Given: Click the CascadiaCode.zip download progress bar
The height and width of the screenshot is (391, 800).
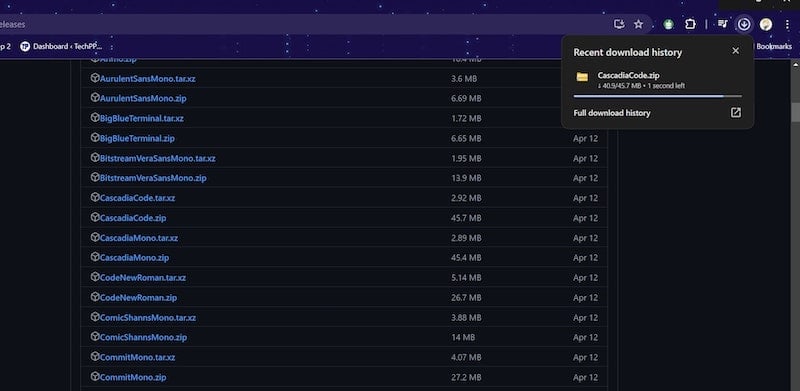Looking at the screenshot, I should point(657,96).
